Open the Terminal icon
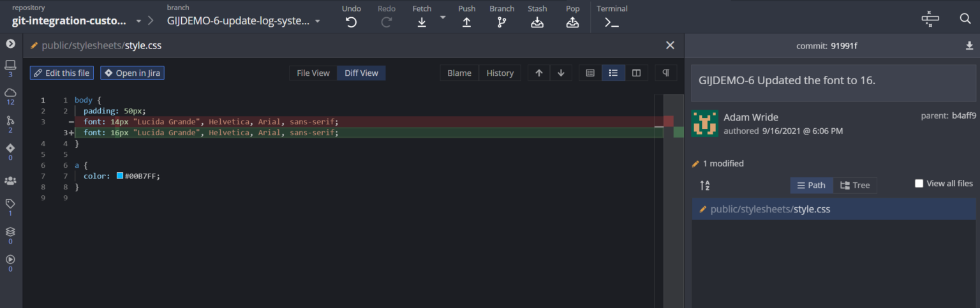The height and width of the screenshot is (308, 980). pyautogui.click(x=612, y=22)
